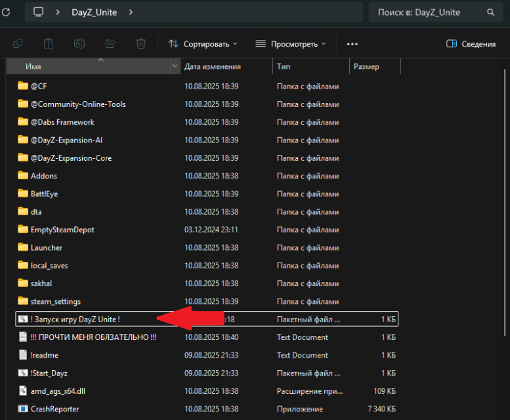The height and width of the screenshot is (420, 510).
Task: Click the batch icon of !Start_Dayz
Action: (x=23, y=373)
